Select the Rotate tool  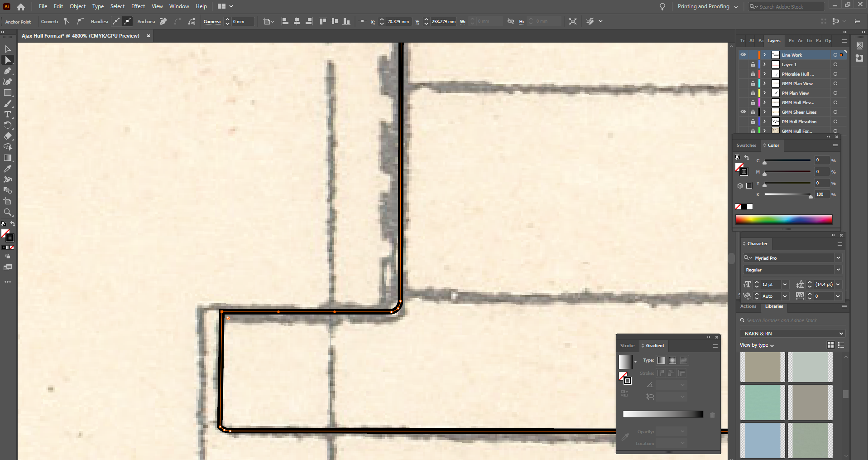[x=8, y=126]
